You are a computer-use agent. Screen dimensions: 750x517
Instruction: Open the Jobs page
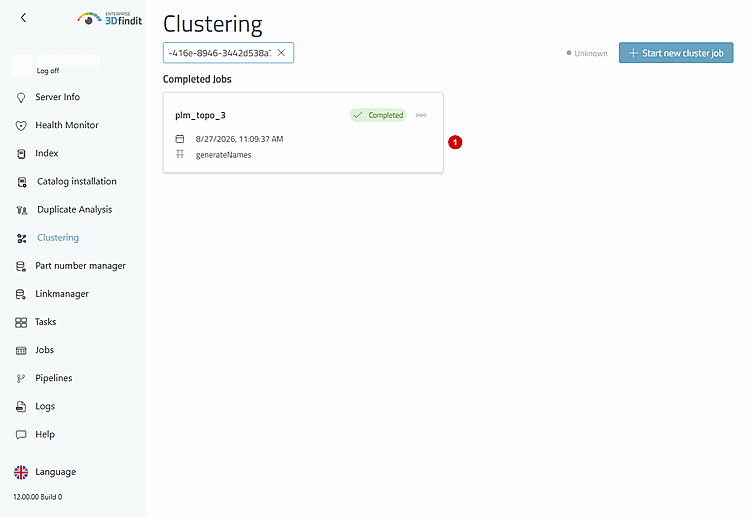coord(44,350)
